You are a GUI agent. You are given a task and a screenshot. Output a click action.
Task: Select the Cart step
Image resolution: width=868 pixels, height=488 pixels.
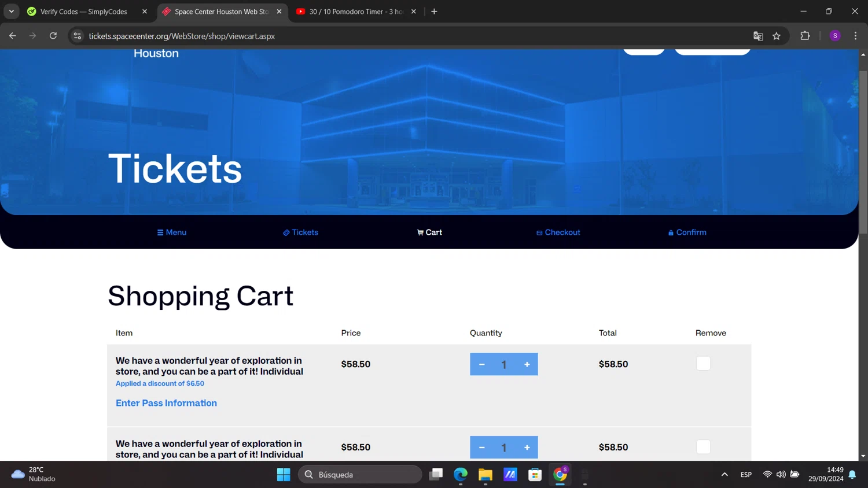[429, 232]
